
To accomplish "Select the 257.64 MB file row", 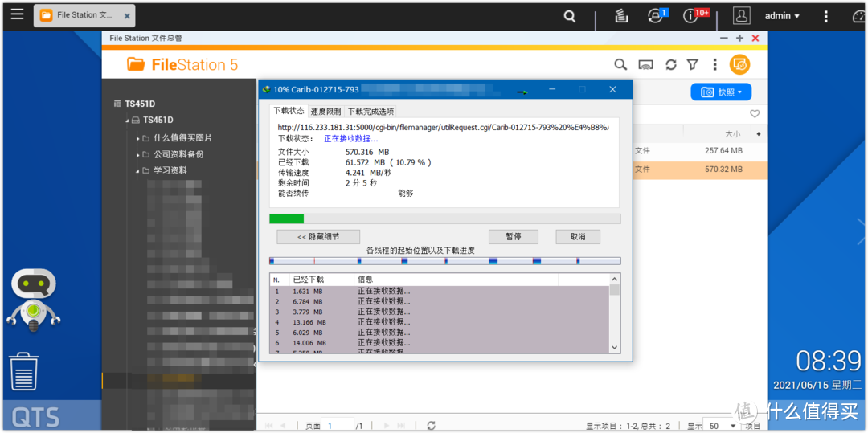I will coord(700,151).
